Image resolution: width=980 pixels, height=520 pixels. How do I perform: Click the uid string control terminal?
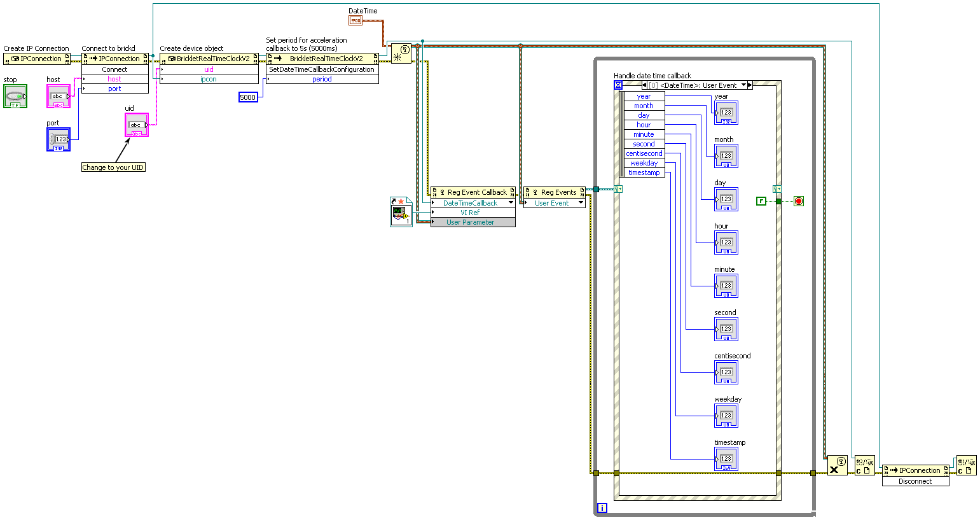(x=137, y=125)
